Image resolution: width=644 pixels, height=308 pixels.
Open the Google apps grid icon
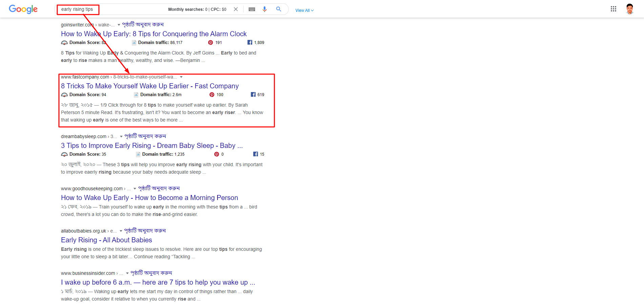(614, 9)
